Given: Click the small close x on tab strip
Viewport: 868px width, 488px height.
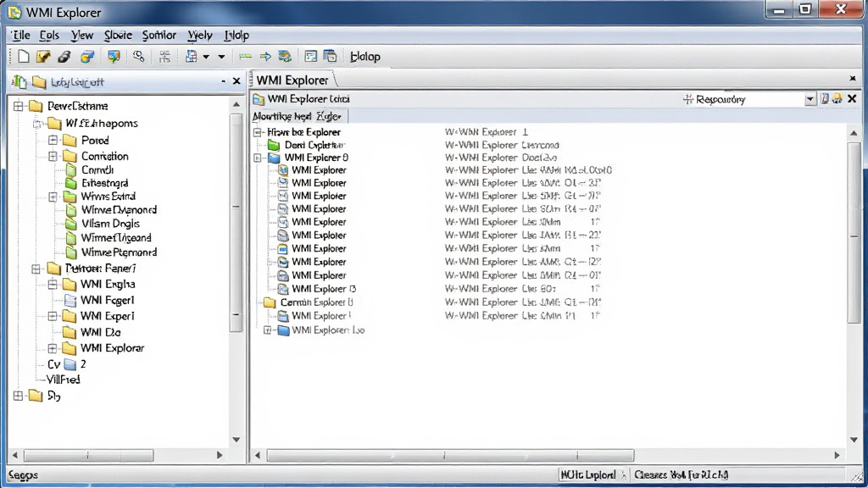Looking at the screenshot, I should click(853, 79).
